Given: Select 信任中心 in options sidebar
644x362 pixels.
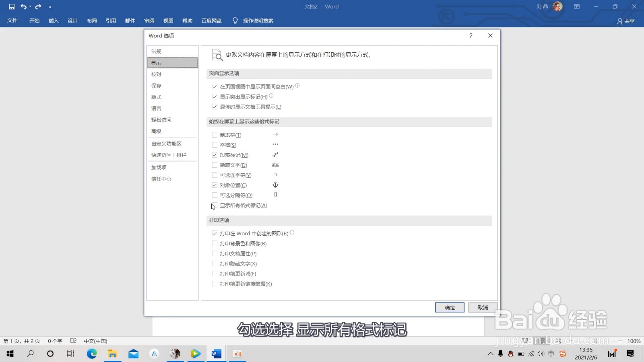Looking at the screenshot, I should (172, 179).
